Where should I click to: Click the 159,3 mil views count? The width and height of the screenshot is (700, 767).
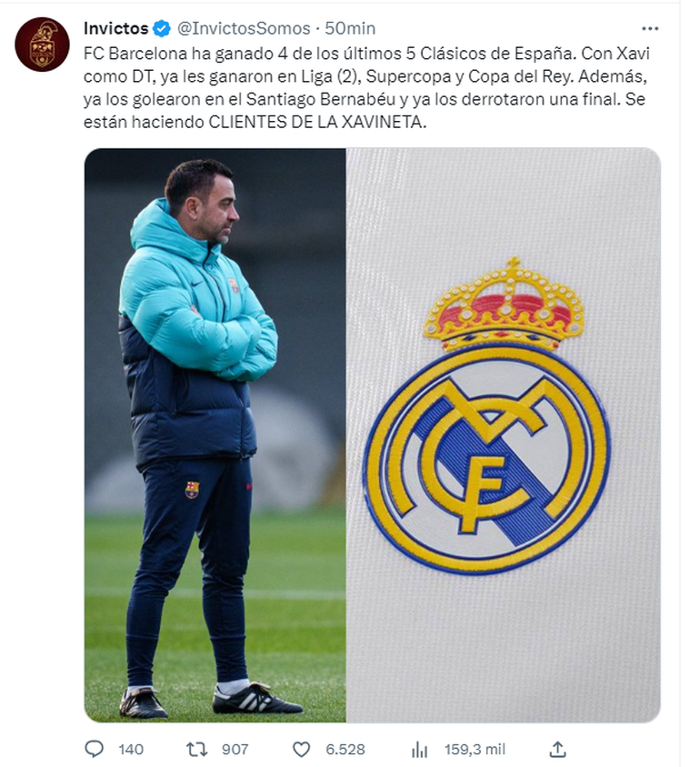[x=475, y=750]
